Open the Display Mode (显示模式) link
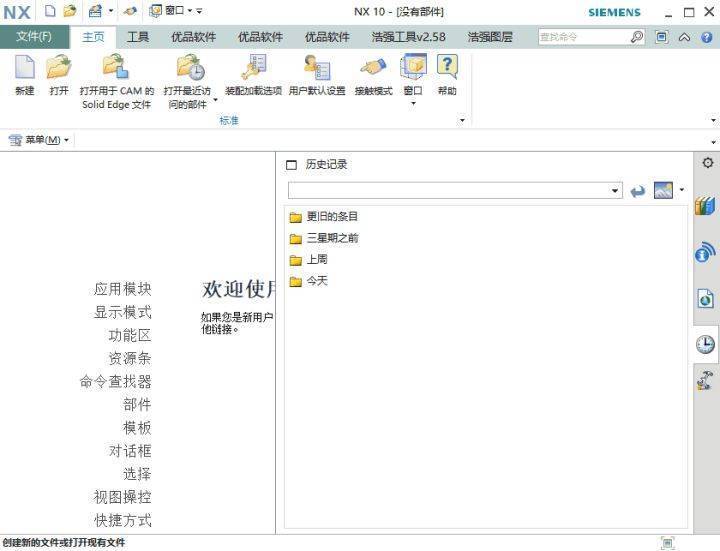 (x=123, y=312)
